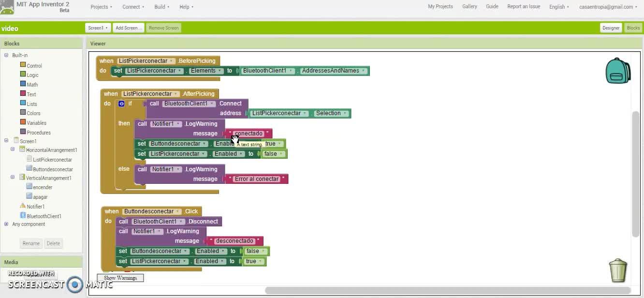The image size is (644, 298).
Task: Select the Control blocks color icon
Action: [23, 65]
